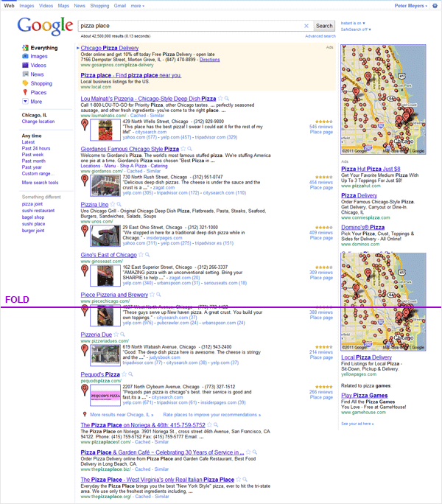This screenshot has width=442, height=504.
Task: Open Peter Meyers account dropdown
Action: tap(411, 6)
